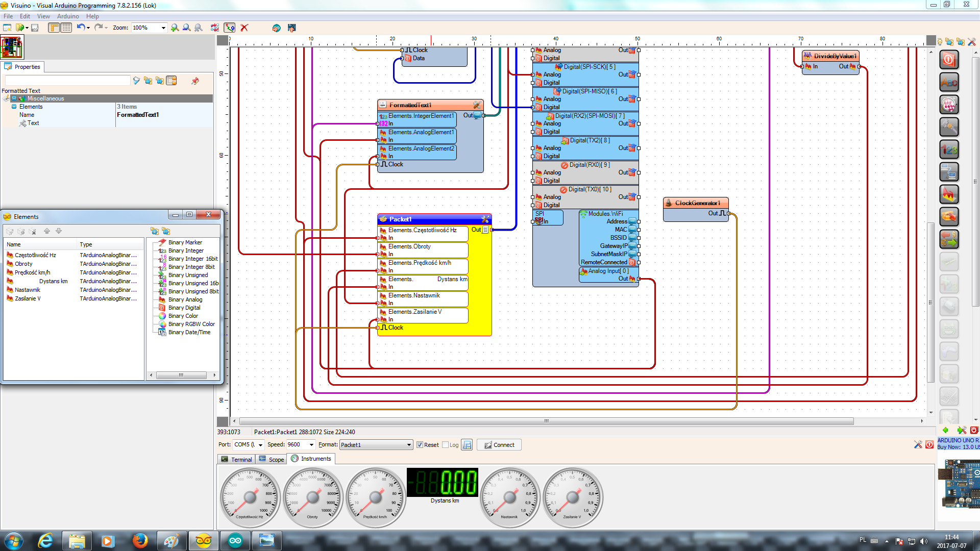
Task: Select Binary Analog element type
Action: pyautogui.click(x=185, y=299)
